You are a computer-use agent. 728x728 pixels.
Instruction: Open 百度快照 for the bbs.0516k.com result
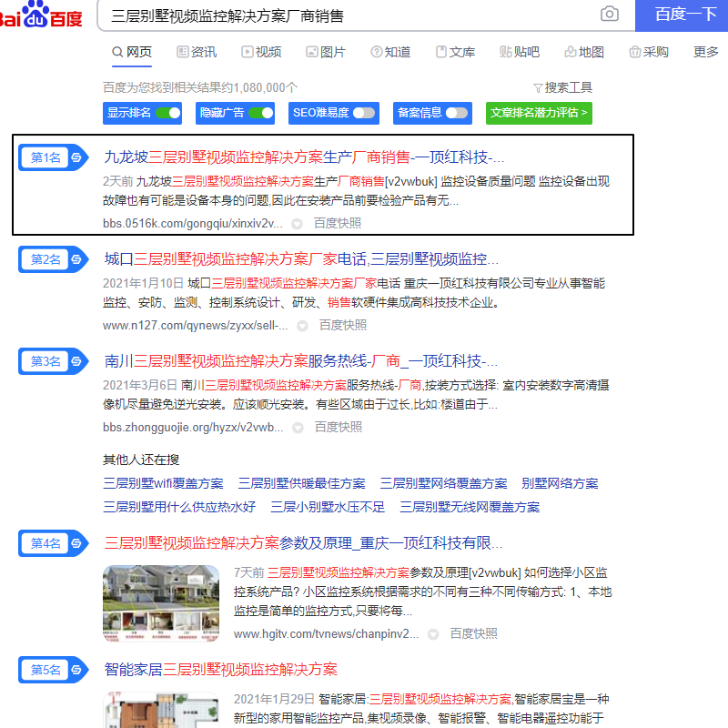click(x=338, y=223)
